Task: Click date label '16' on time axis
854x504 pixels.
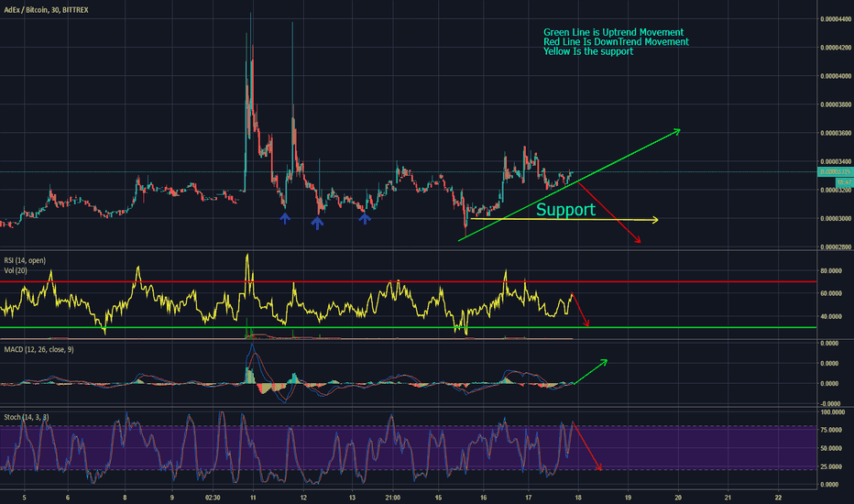Action: click(x=483, y=498)
